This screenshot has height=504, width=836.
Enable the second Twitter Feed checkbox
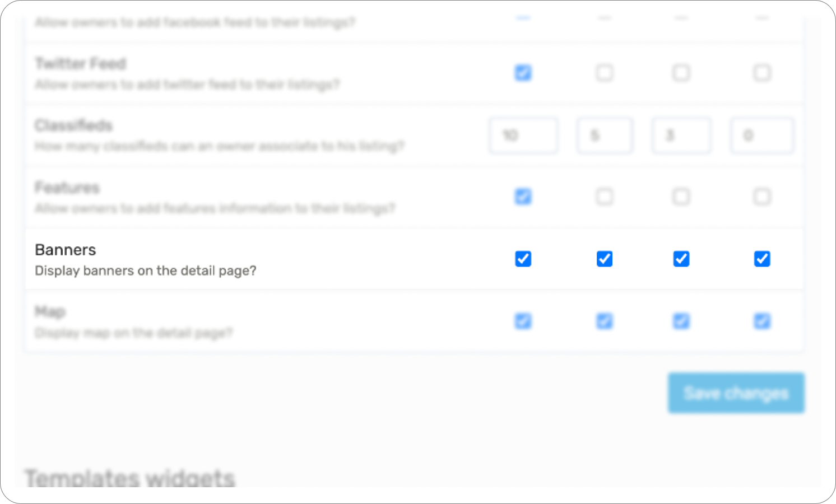[604, 73]
